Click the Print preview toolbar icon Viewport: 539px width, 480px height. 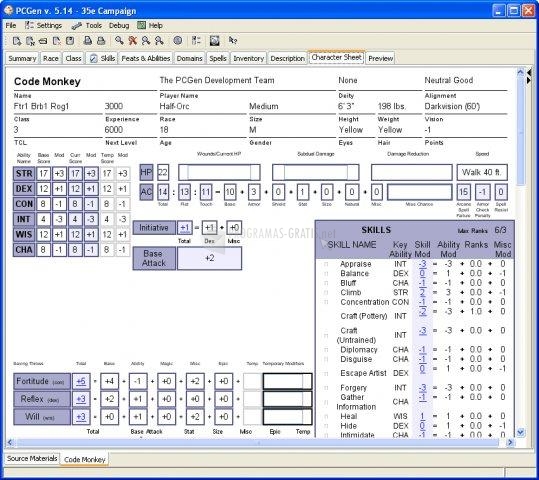[88, 41]
